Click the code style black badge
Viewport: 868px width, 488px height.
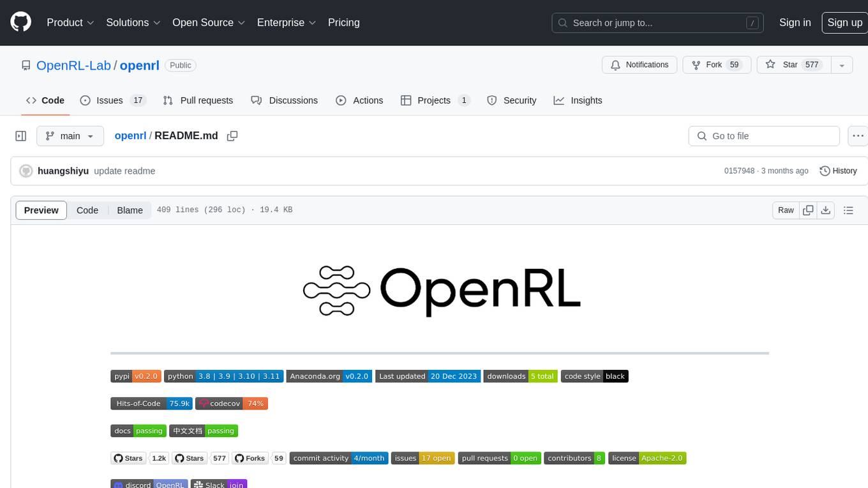[x=595, y=376]
